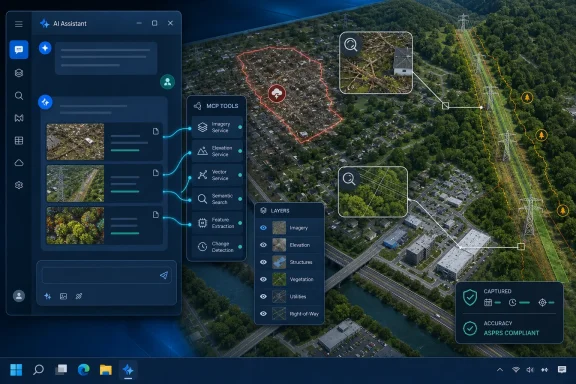Open settings gear in the sidebar
576x384 pixels.
19,185
